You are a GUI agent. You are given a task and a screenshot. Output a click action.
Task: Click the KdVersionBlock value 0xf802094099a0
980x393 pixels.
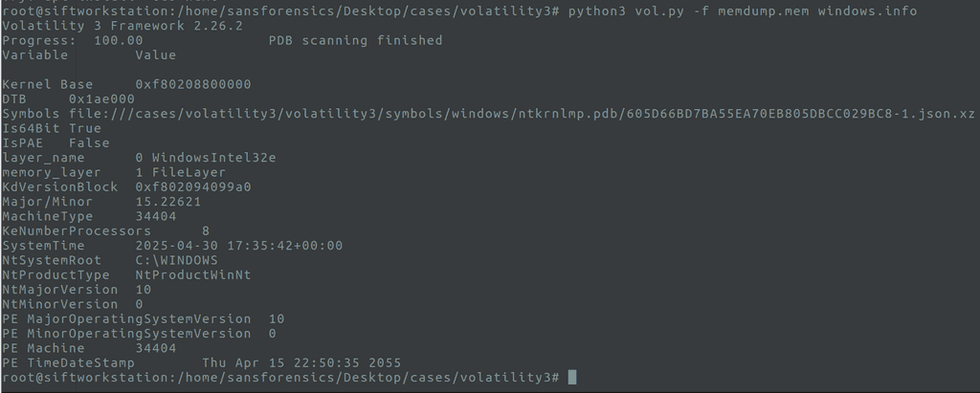(193, 186)
